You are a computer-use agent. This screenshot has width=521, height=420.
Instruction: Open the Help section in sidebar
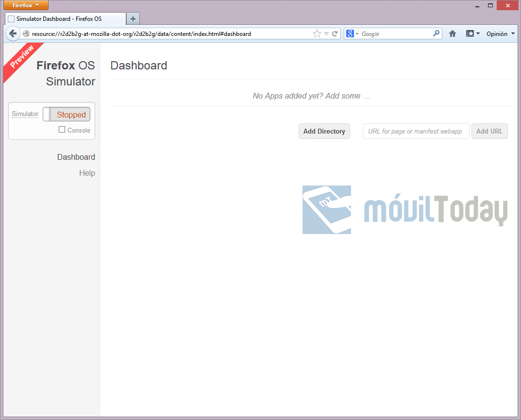(x=87, y=173)
